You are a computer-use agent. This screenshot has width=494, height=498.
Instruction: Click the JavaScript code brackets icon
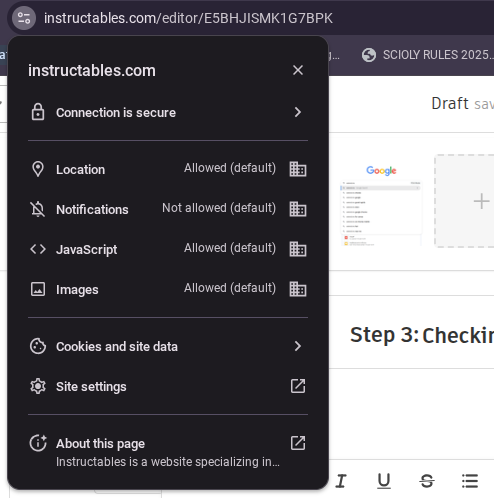click(x=38, y=249)
